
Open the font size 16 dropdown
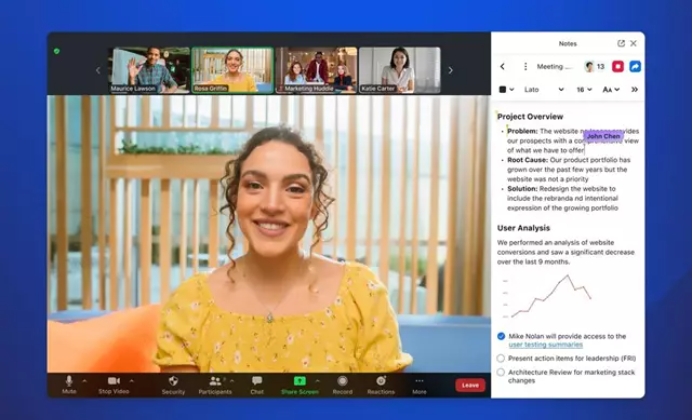(584, 89)
